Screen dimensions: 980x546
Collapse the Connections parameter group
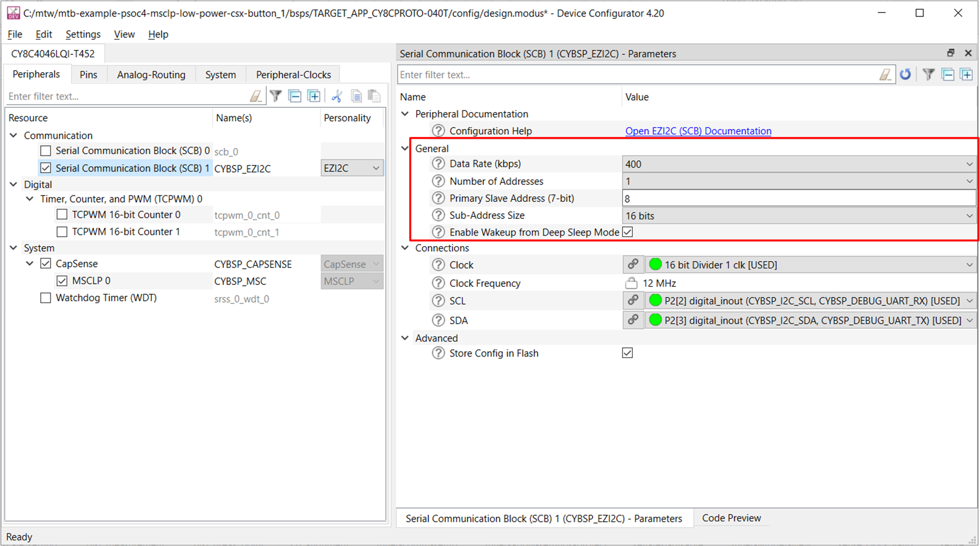[405, 248]
